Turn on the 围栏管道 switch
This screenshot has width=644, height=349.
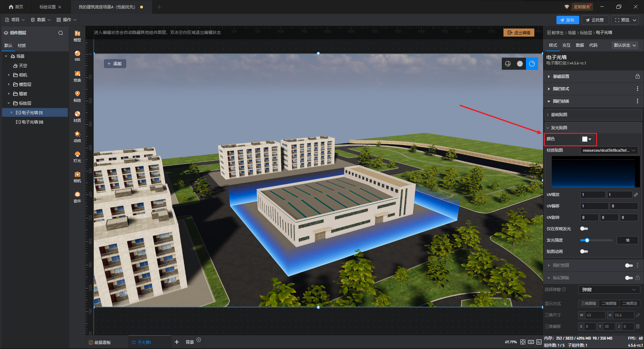coord(629,265)
